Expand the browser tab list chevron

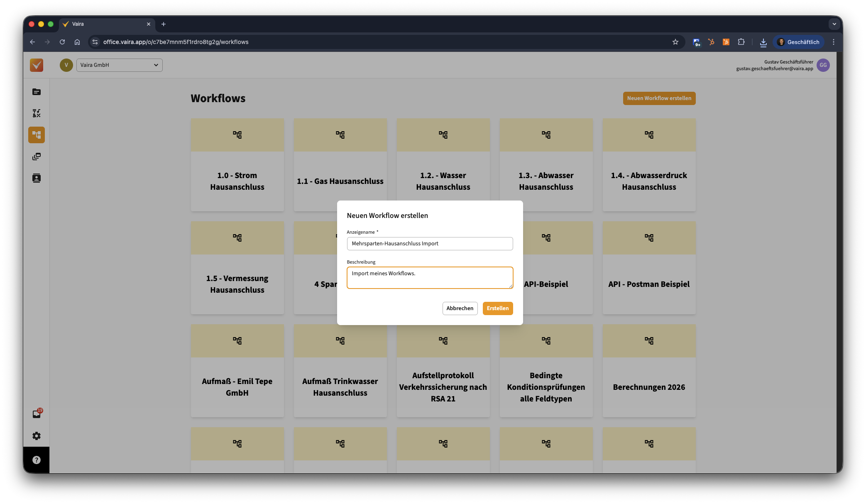pyautogui.click(x=834, y=24)
